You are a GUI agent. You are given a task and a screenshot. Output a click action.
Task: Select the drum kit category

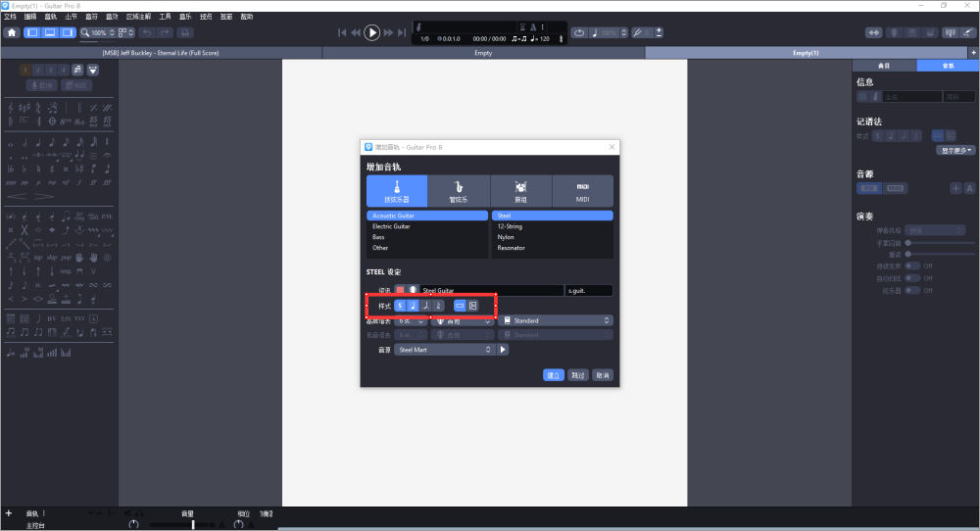[520, 190]
